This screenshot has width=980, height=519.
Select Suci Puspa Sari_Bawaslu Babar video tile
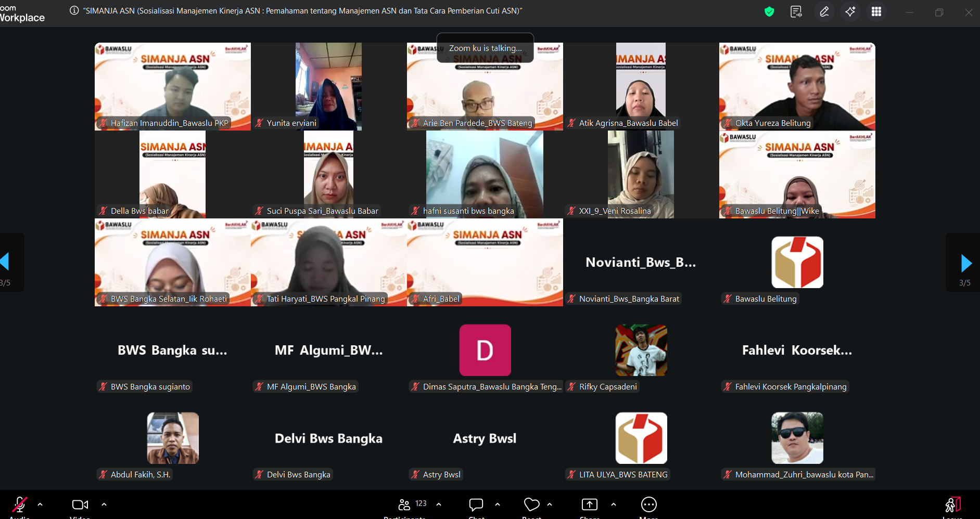coord(328,174)
